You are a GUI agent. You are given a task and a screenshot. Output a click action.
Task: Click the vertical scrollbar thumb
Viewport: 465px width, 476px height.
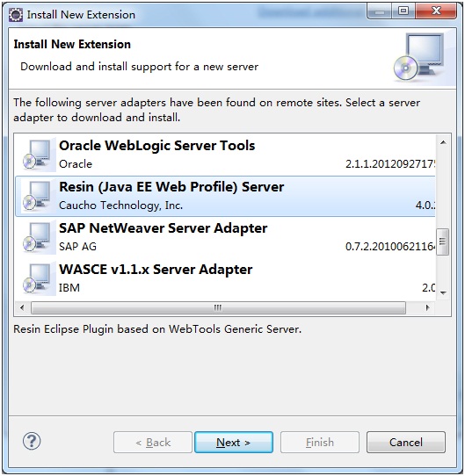click(442, 242)
